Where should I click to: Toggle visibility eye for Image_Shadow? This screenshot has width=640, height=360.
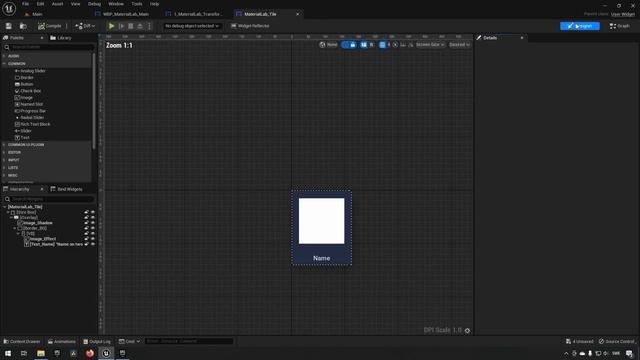pos(93,223)
